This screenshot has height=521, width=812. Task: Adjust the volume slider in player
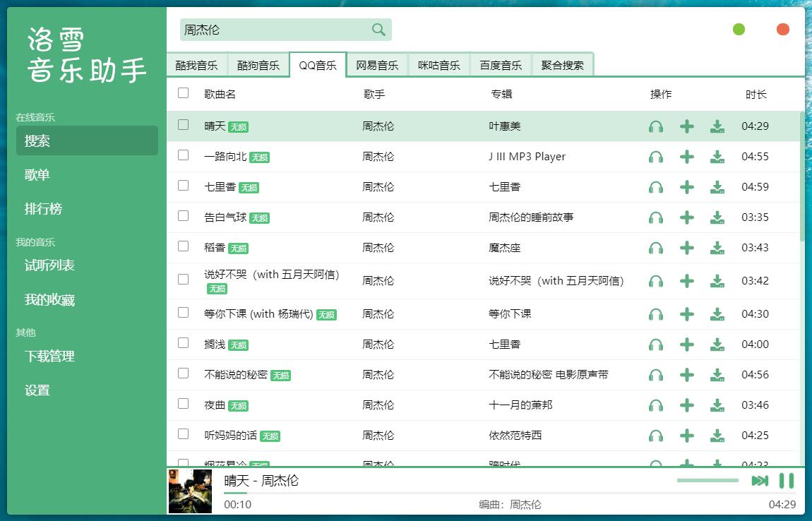[x=707, y=480]
